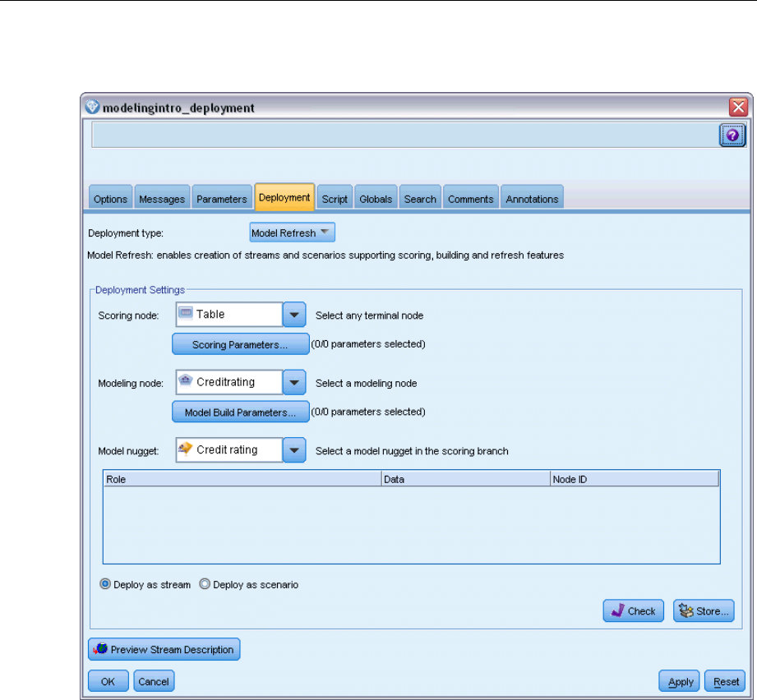Screen dimensions: 757x700
Task: Expand the Scoring node dropdown arrow
Action: tap(294, 315)
